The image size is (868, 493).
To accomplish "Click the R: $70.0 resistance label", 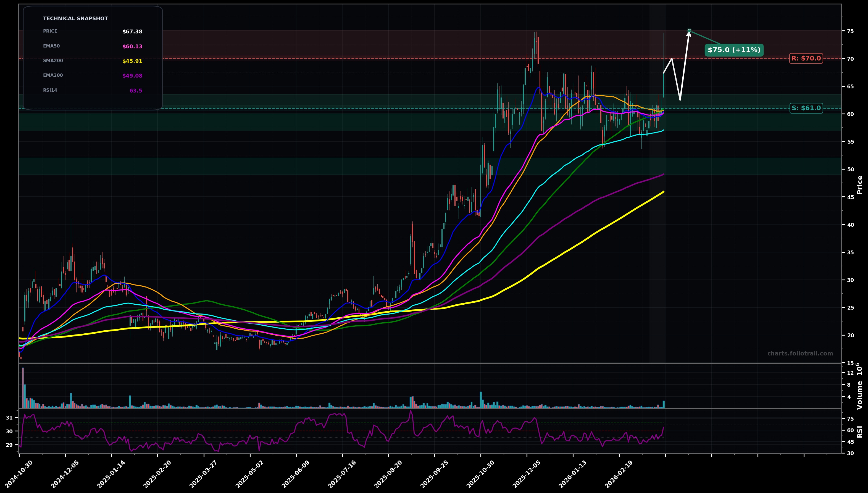I will point(806,59).
